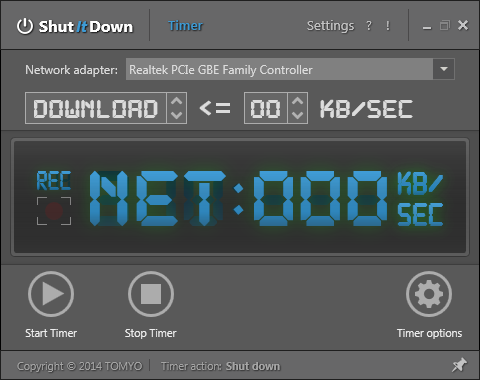This screenshot has width=480, height=380.
Task: Decrease the KB/SEC threshold value
Action: (297, 115)
